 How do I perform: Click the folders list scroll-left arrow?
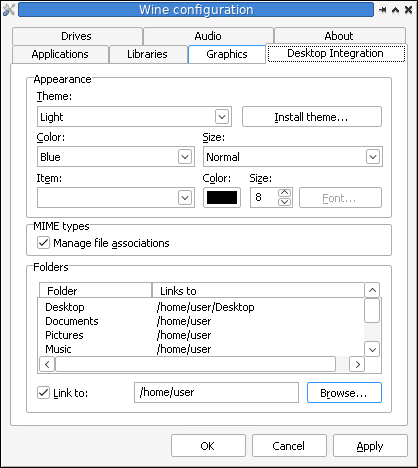(x=47, y=364)
